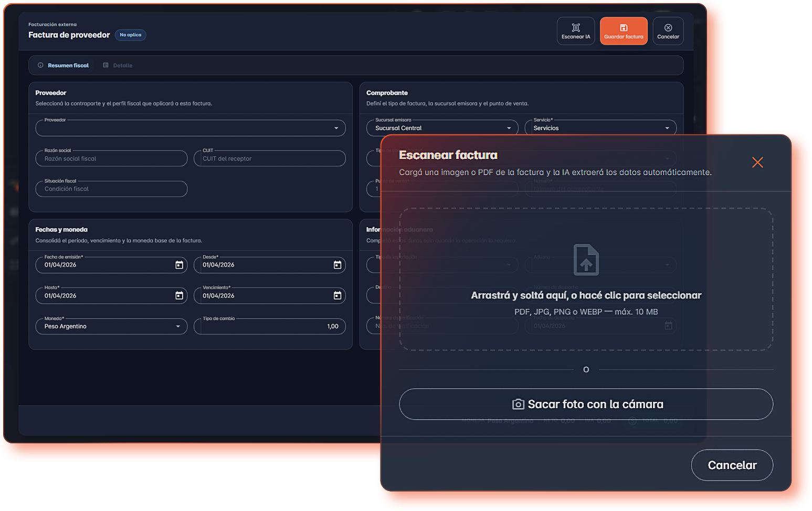812x511 pixels.
Task: Open calendar picker for Vencimiento date
Action: pyautogui.click(x=338, y=296)
